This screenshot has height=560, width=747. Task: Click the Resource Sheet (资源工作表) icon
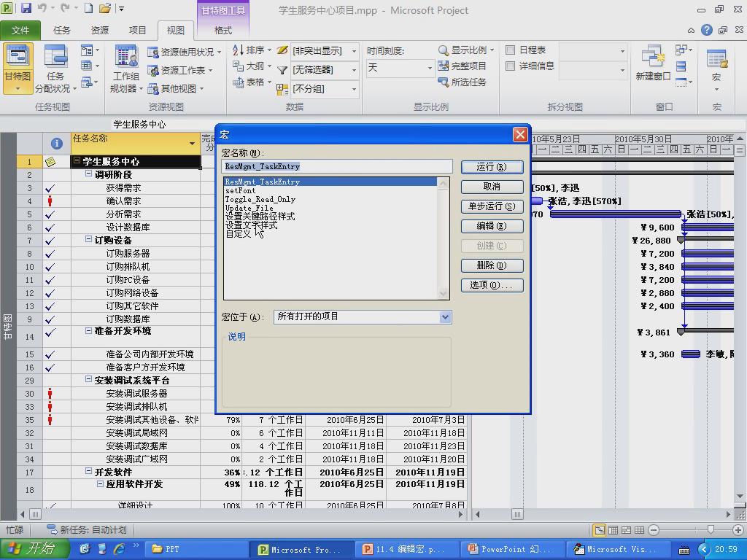tap(153, 71)
